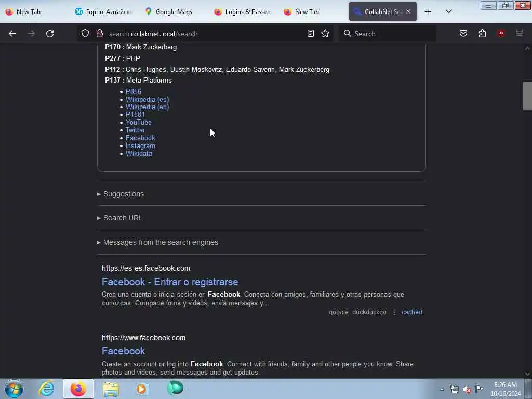Screen dimensions: 532x399
Task: Switch to Logins & Passwords tab
Action: (x=243, y=12)
